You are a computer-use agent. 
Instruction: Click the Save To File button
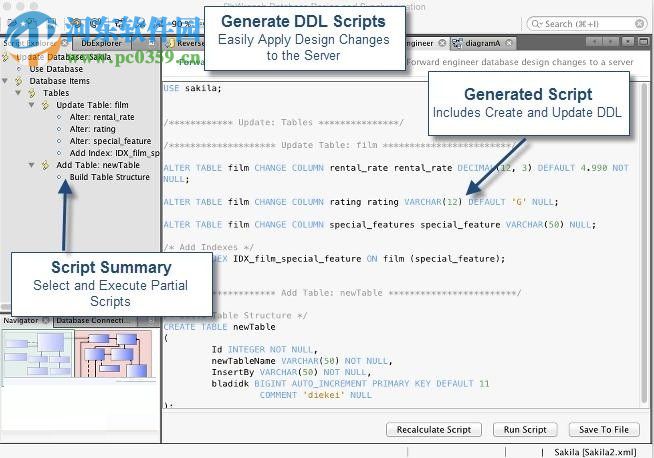[604, 429]
